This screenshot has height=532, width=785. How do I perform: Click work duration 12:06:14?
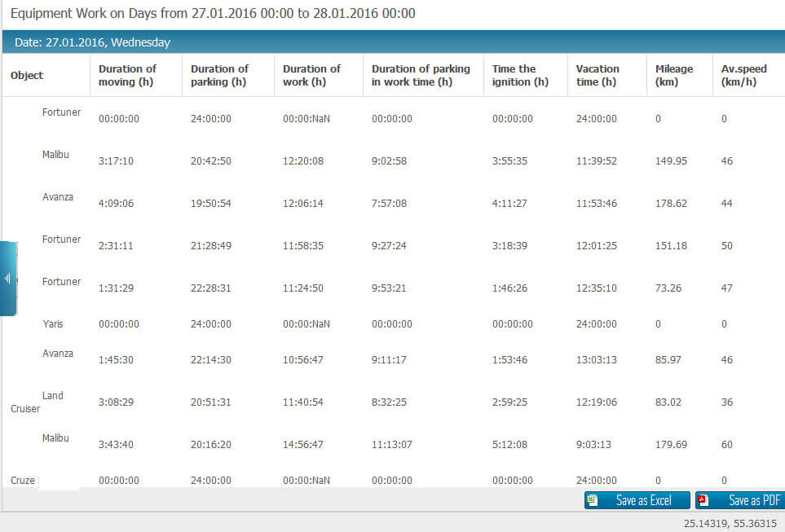(x=303, y=204)
